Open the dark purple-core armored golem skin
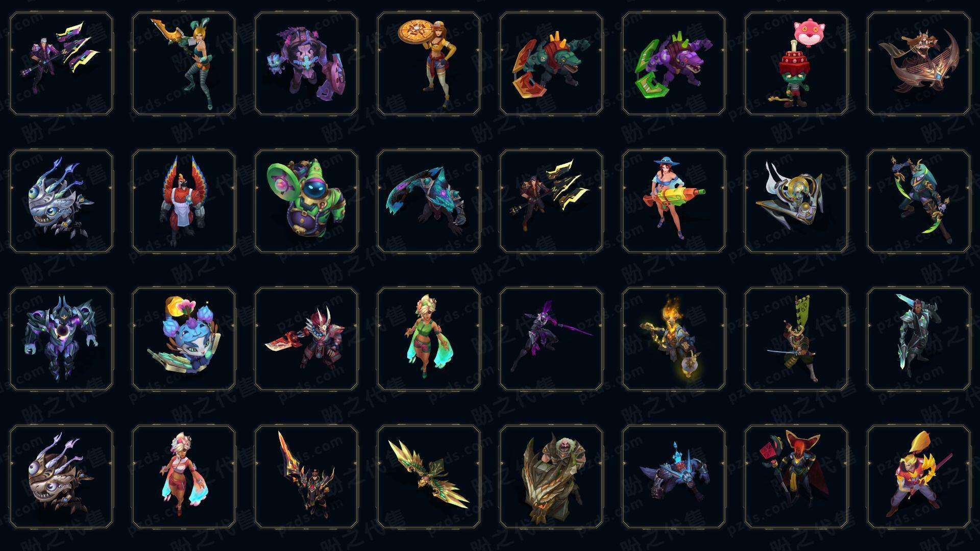Viewport: 980px width, 551px height. (x=61, y=339)
